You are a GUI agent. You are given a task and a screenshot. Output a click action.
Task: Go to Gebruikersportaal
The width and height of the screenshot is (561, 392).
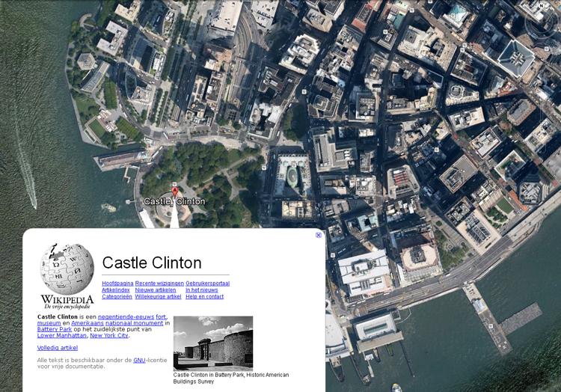click(208, 284)
